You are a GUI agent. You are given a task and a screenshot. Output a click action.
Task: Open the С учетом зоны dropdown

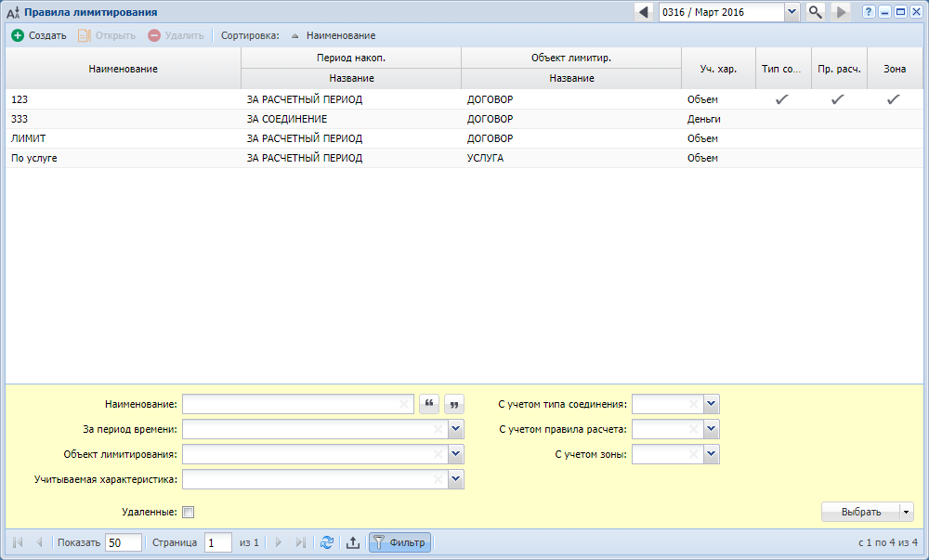click(x=711, y=454)
